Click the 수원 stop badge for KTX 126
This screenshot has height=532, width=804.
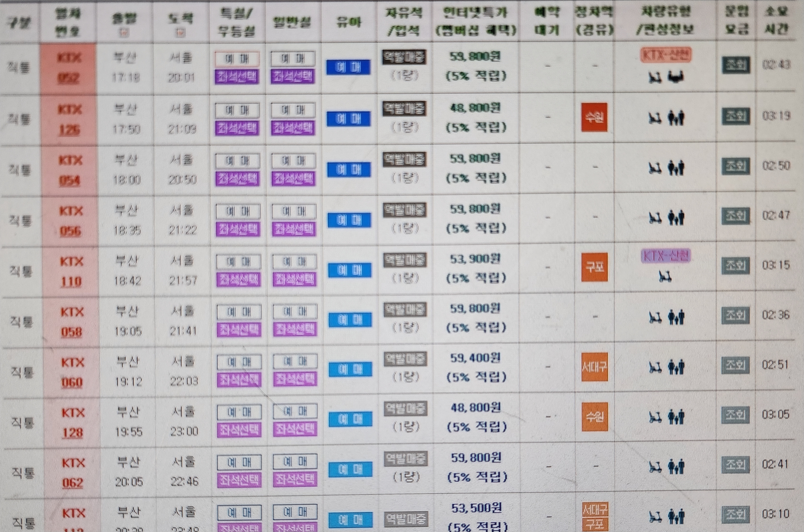coord(594,117)
